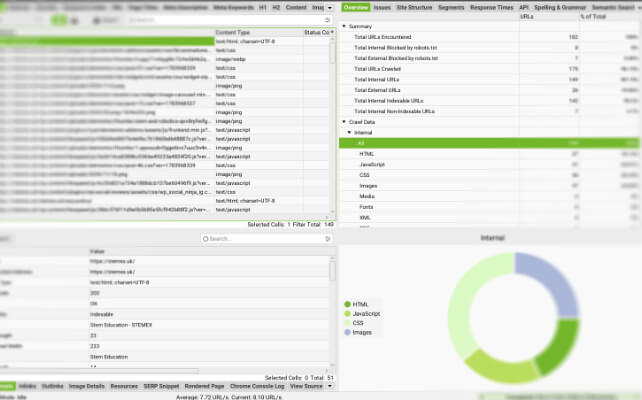Open search options beside the top search field
The width and height of the screenshot is (642, 400).
pos(327,20)
